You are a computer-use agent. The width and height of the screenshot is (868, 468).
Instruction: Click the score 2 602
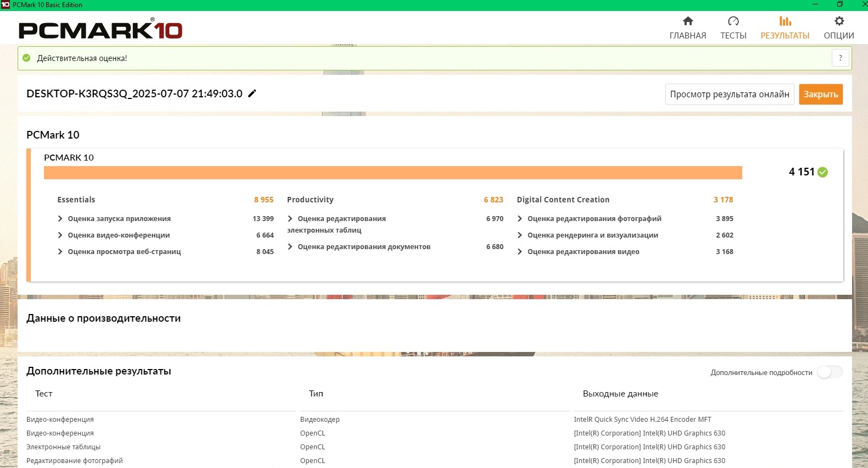[x=725, y=235]
